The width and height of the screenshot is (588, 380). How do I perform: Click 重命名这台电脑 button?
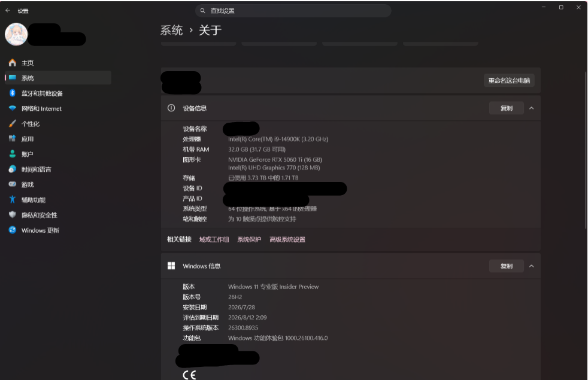[509, 80]
